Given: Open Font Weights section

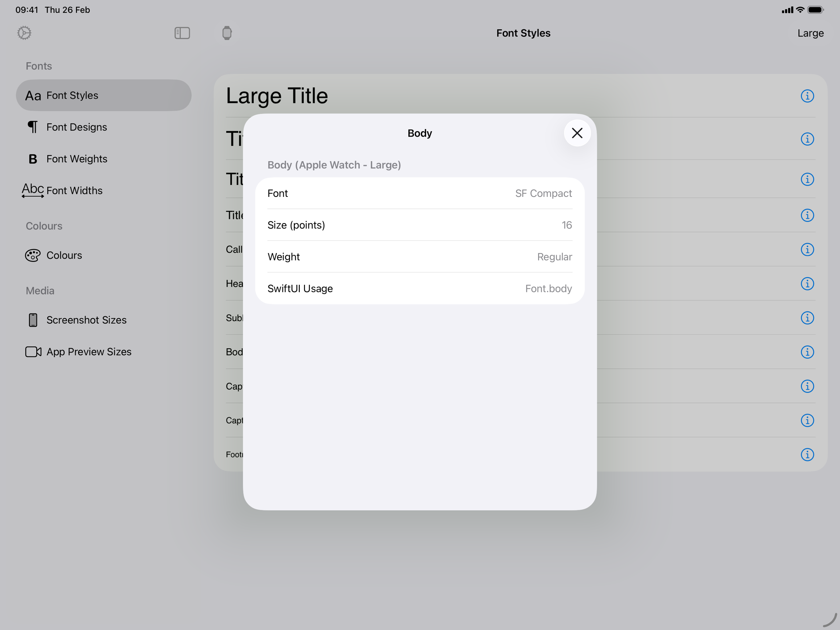Looking at the screenshot, I should [x=77, y=159].
